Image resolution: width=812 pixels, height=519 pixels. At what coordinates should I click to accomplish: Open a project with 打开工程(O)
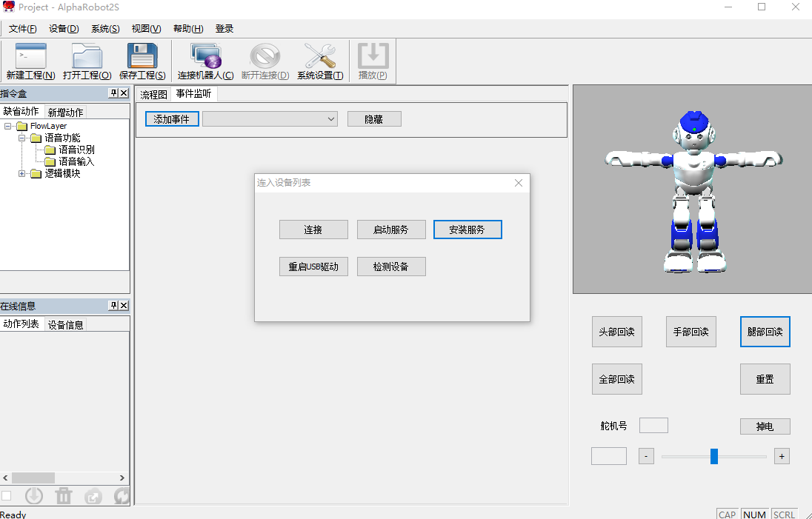coord(87,61)
